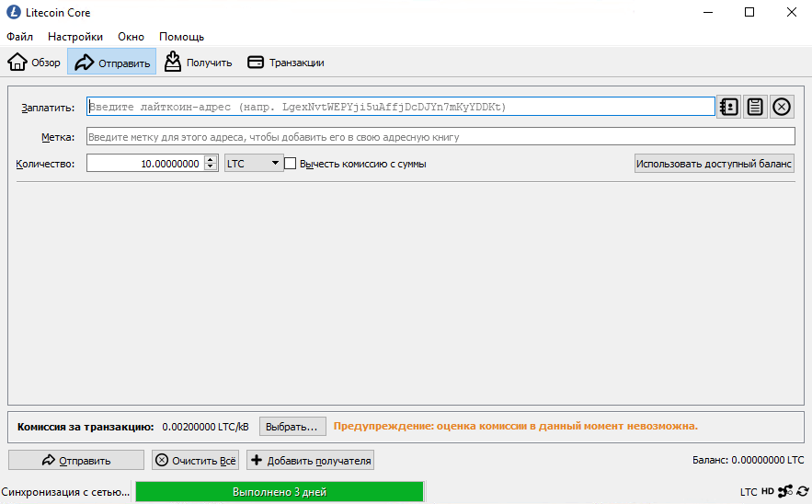Viewport: 812px width, 504px height.
Task: Increase amount with stepper up arrow
Action: (x=211, y=160)
